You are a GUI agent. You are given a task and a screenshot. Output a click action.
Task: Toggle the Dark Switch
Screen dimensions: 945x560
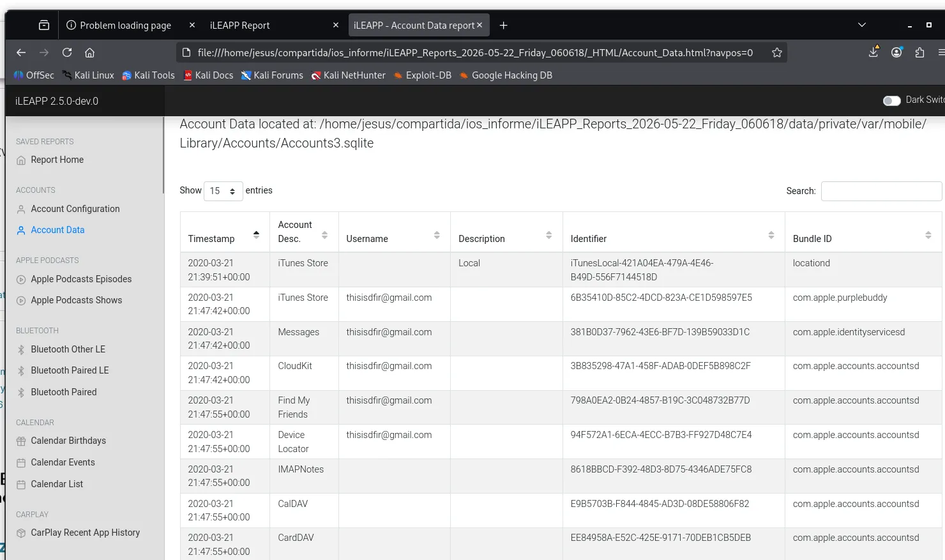892,100
